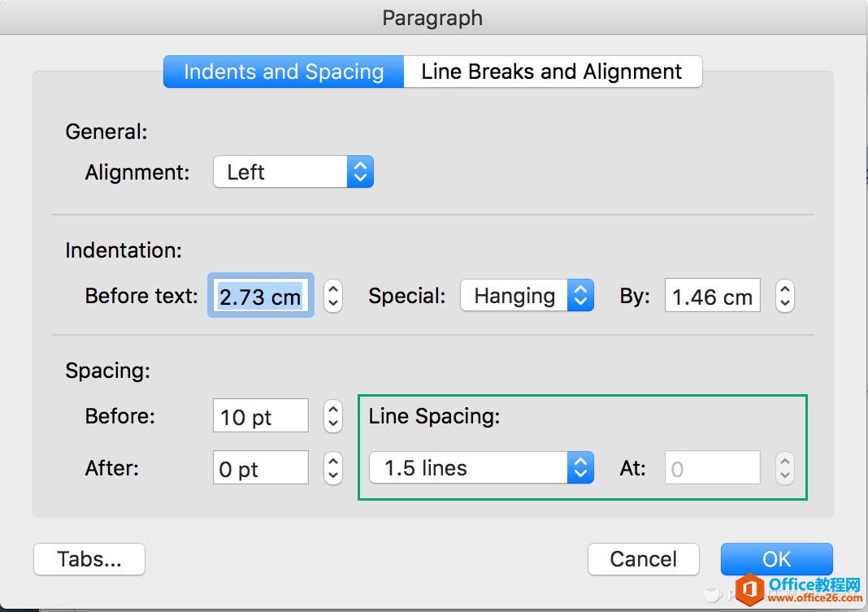Open Line Breaks and Alignment tab

point(552,72)
